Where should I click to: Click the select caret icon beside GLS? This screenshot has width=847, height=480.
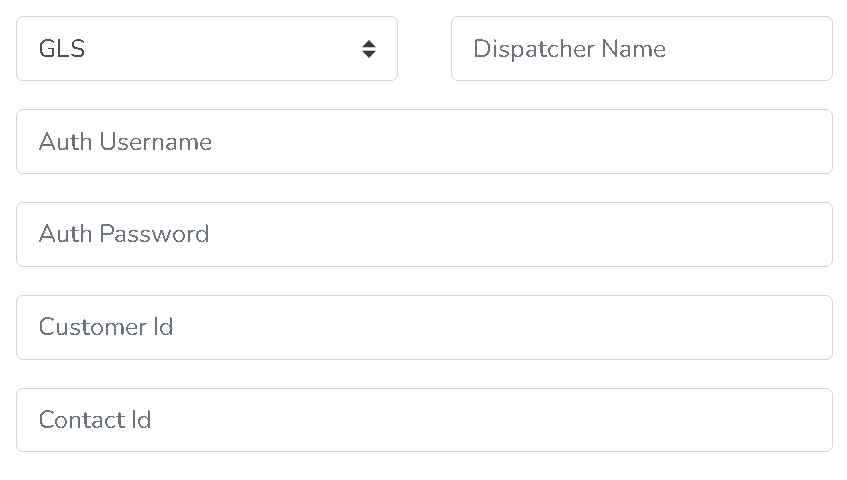(369, 49)
